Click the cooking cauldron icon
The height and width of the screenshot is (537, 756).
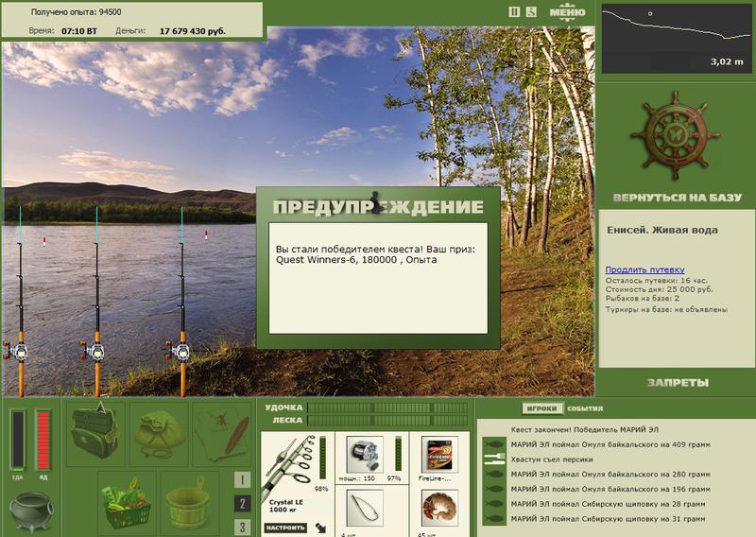coord(30,511)
